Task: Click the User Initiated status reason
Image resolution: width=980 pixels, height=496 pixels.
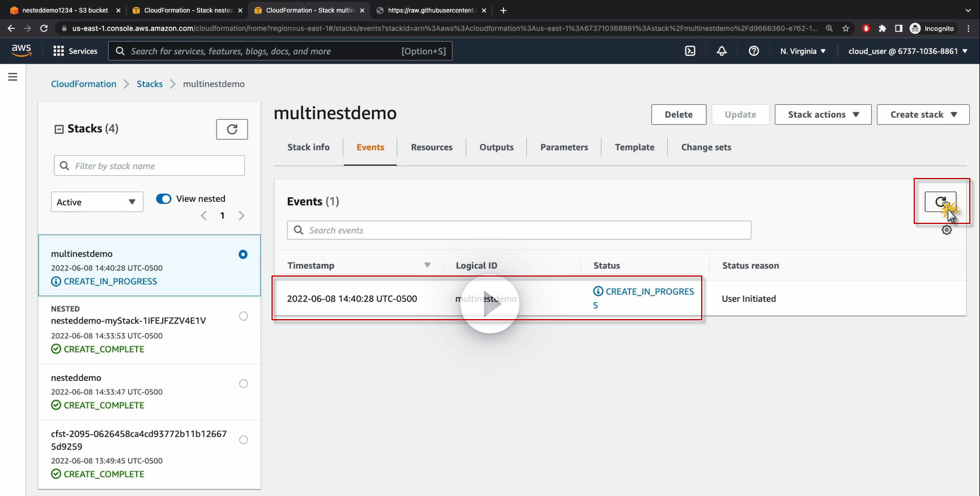Action: click(749, 299)
